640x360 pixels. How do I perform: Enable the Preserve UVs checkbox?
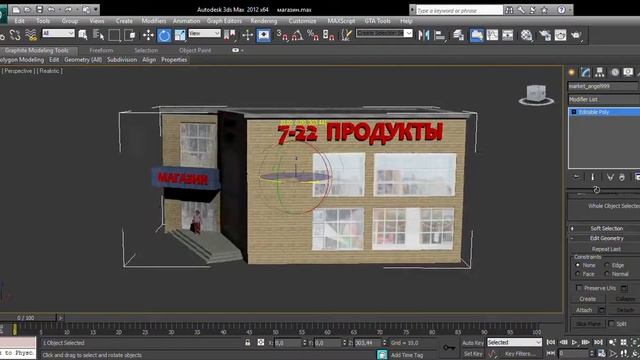[x=579, y=288]
